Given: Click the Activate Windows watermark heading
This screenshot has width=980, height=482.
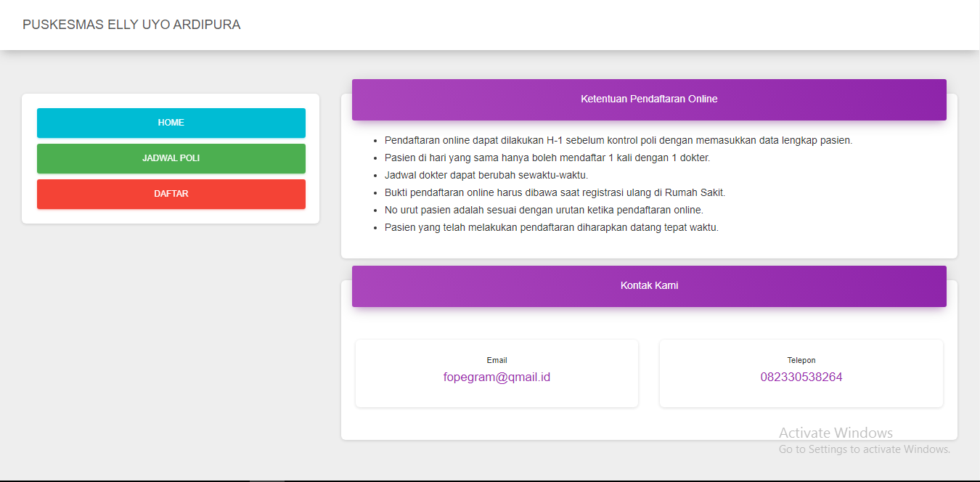Looking at the screenshot, I should (836, 433).
